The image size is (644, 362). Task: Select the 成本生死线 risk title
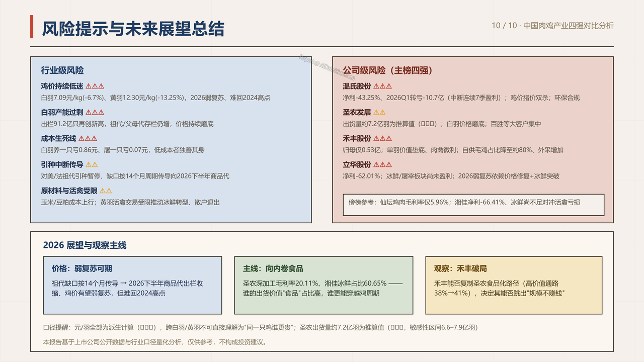click(59, 139)
